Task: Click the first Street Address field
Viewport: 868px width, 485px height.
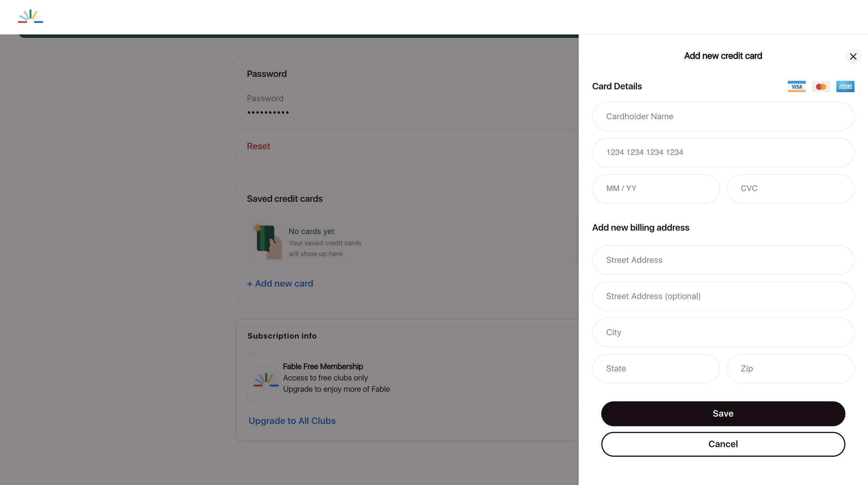Action: (x=723, y=260)
